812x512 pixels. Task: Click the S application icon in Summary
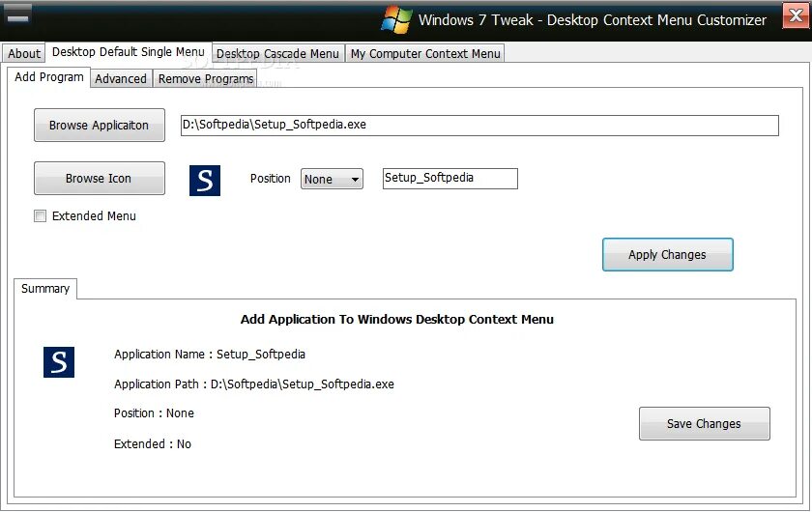click(59, 362)
